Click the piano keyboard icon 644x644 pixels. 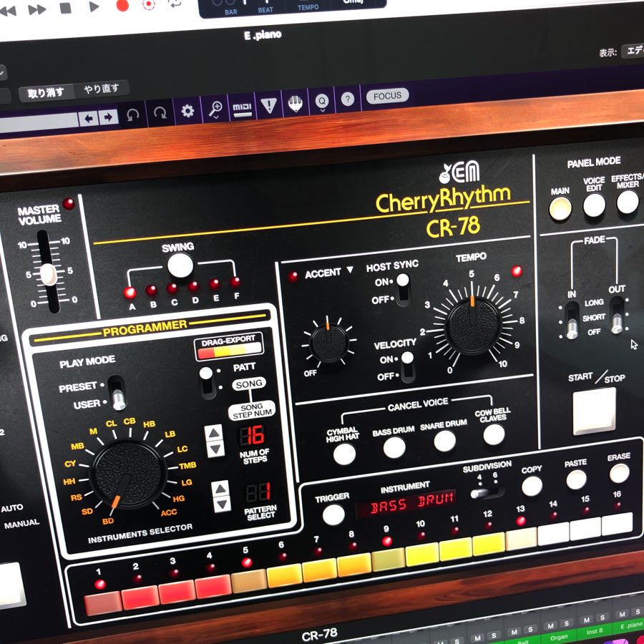tap(296, 103)
